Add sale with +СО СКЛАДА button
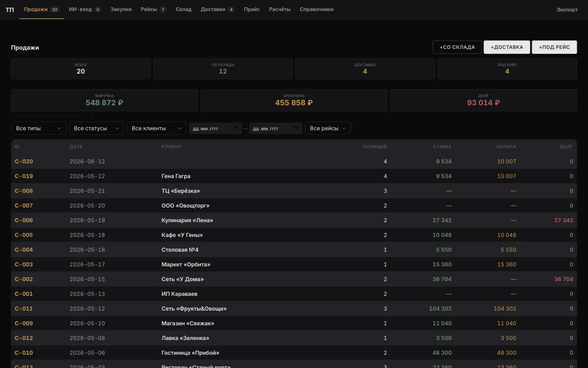This screenshot has width=588, height=368. 457,47
